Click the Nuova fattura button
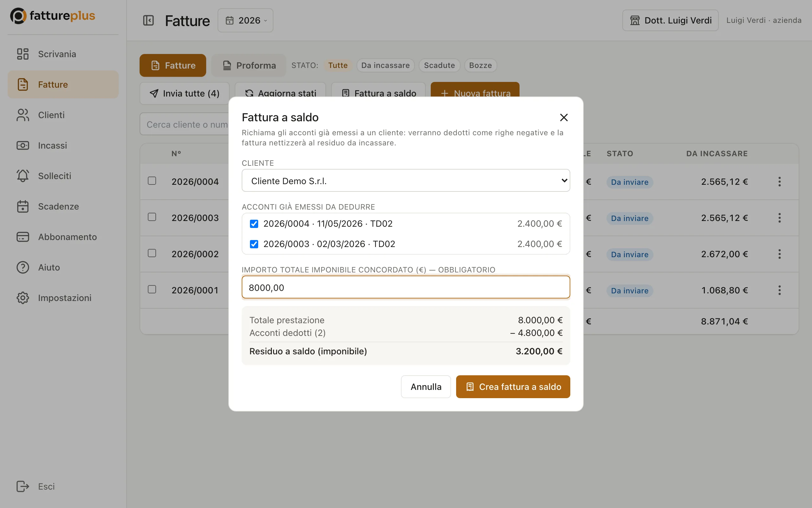 tap(475, 90)
